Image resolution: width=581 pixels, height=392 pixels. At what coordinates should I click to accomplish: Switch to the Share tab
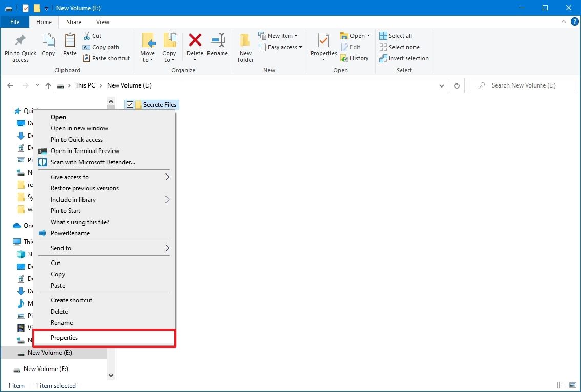pos(73,22)
